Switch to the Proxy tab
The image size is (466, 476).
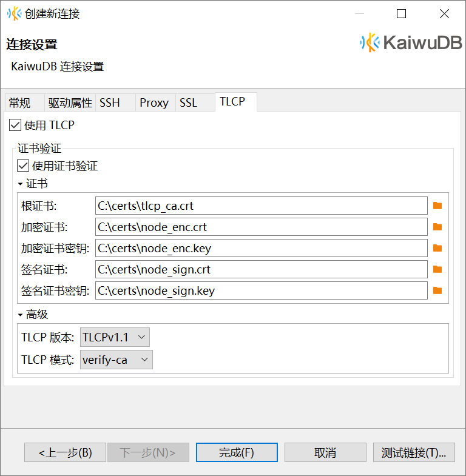pos(154,102)
